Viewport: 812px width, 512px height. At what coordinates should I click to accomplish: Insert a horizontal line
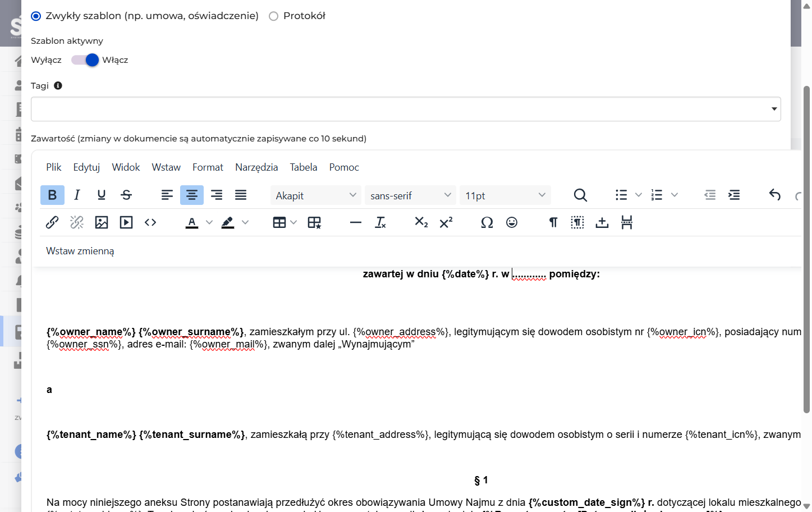tap(356, 222)
